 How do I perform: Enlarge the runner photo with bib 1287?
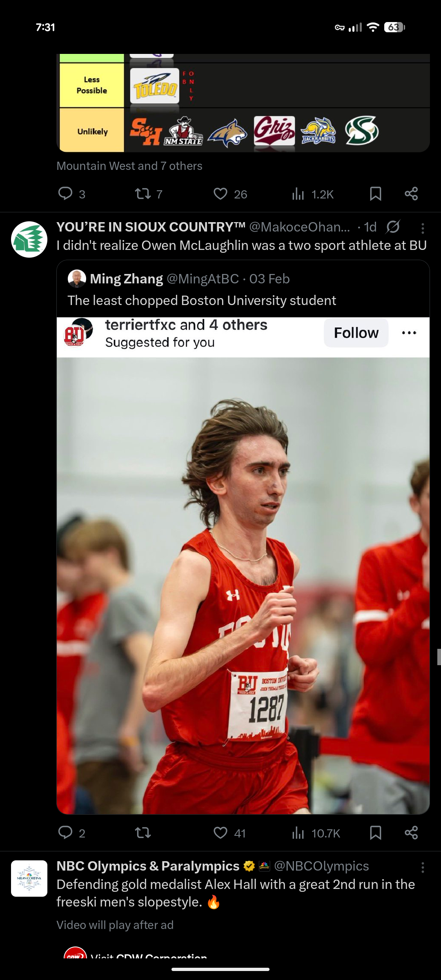243,586
